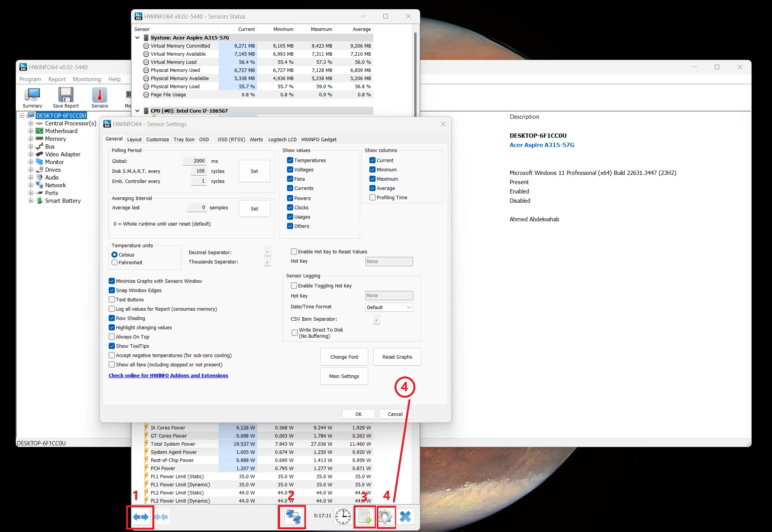The height and width of the screenshot is (532, 772).
Task: Enable Hot Key to Reset Values
Action: (x=294, y=251)
